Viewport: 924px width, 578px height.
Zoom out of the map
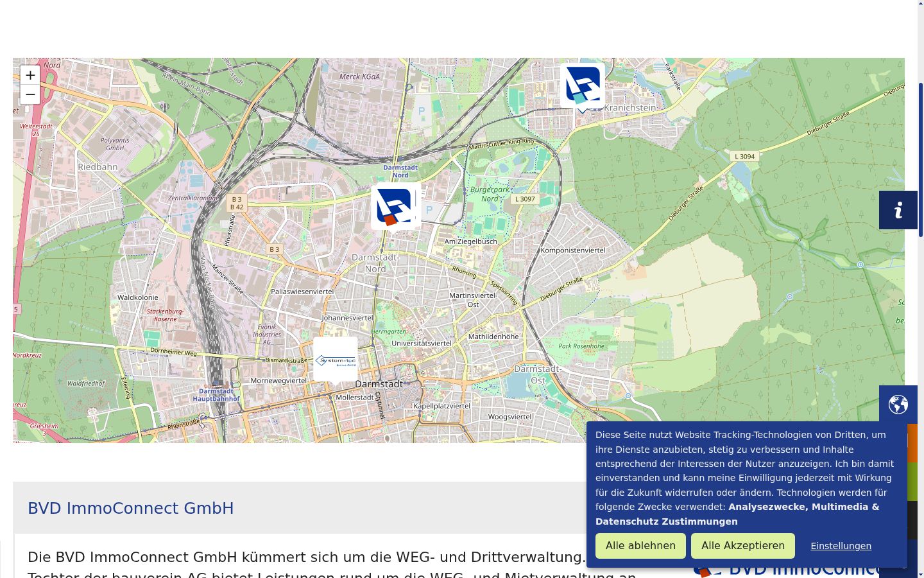[30, 94]
